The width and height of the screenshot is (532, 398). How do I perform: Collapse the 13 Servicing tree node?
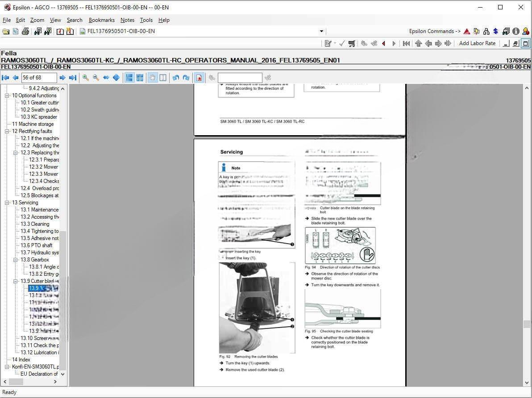[7, 203]
